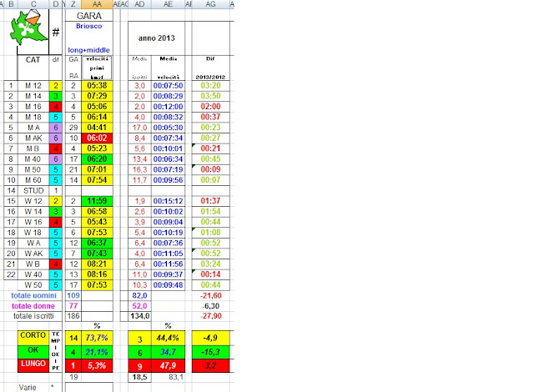Select the W 12 category cell
534x392 pixels.
(x=33, y=201)
